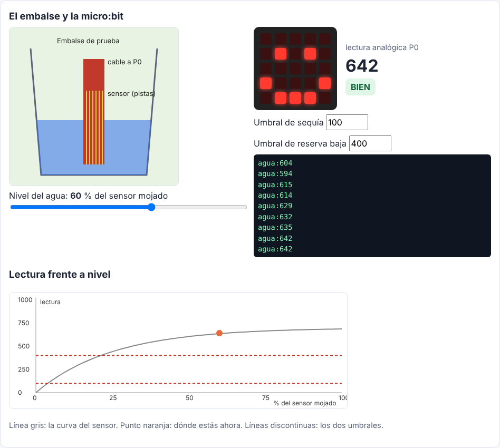
Task: Click the '% del sensor mojado' axis label
Action: pyautogui.click(x=305, y=403)
